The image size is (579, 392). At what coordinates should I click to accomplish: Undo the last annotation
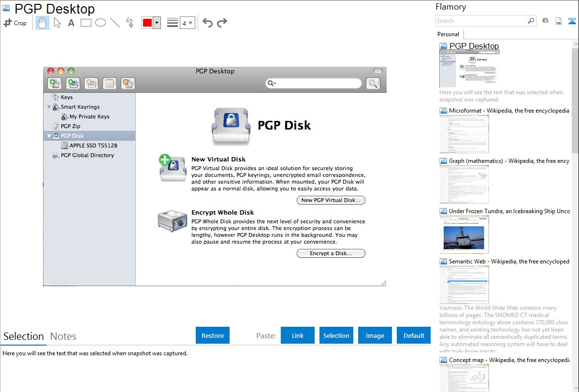tap(207, 23)
